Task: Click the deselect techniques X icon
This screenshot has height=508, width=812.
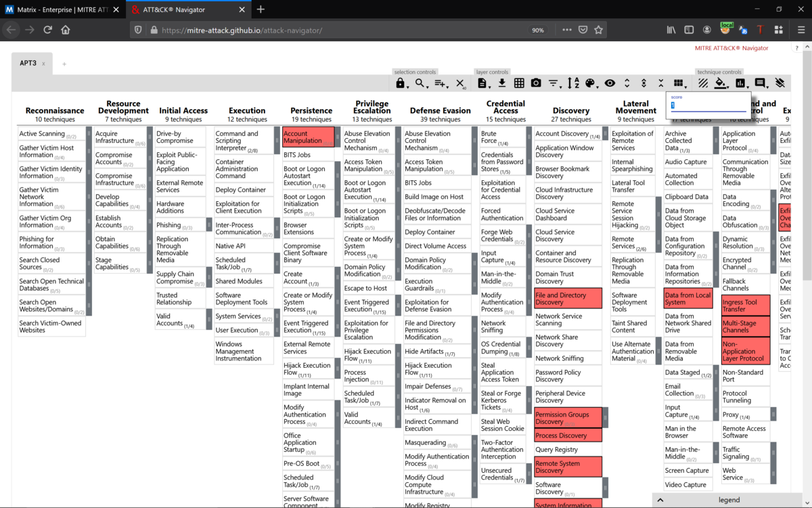Action: tap(460, 83)
